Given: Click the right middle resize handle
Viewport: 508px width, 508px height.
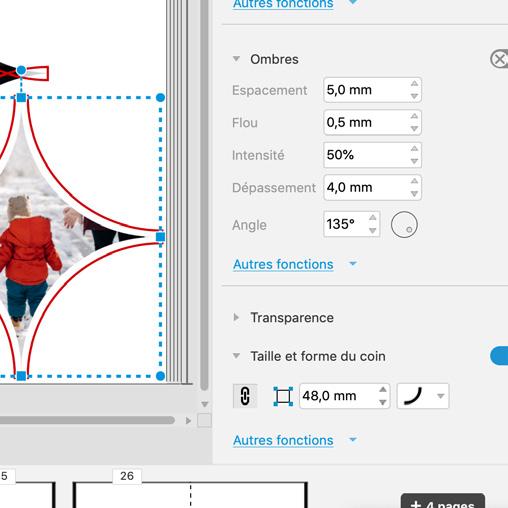Looking at the screenshot, I should [160, 237].
